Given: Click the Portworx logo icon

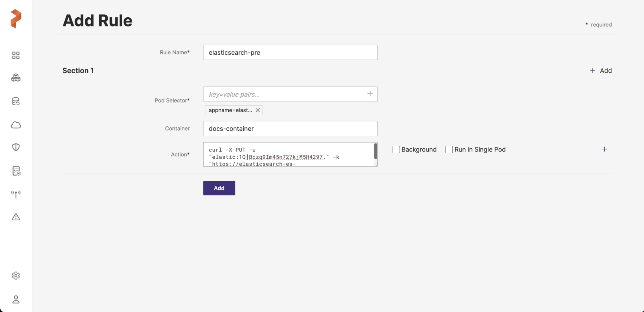Looking at the screenshot, I should (16, 18).
